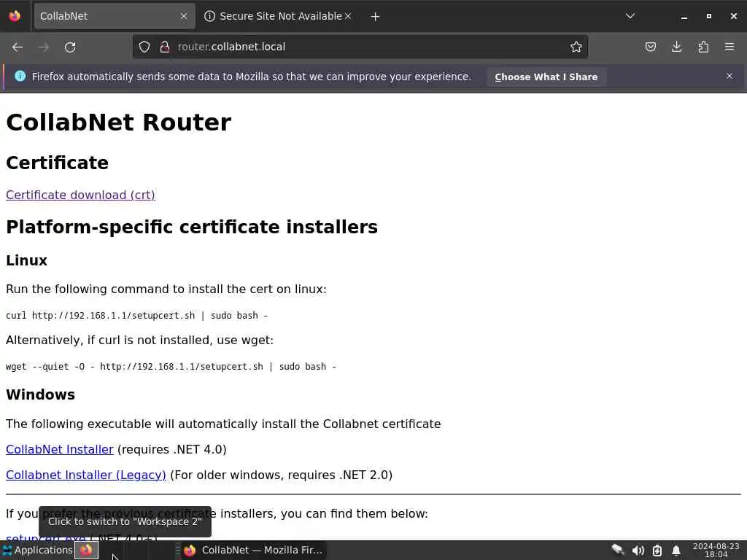Click the Firefox logo at left of tab bar
The height and width of the screenshot is (560, 747).
tap(15, 16)
